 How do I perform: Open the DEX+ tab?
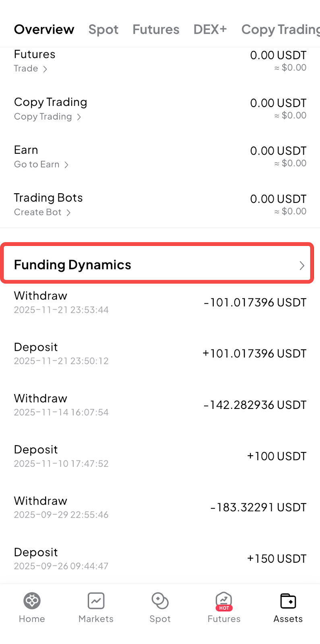(x=210, y=29)
